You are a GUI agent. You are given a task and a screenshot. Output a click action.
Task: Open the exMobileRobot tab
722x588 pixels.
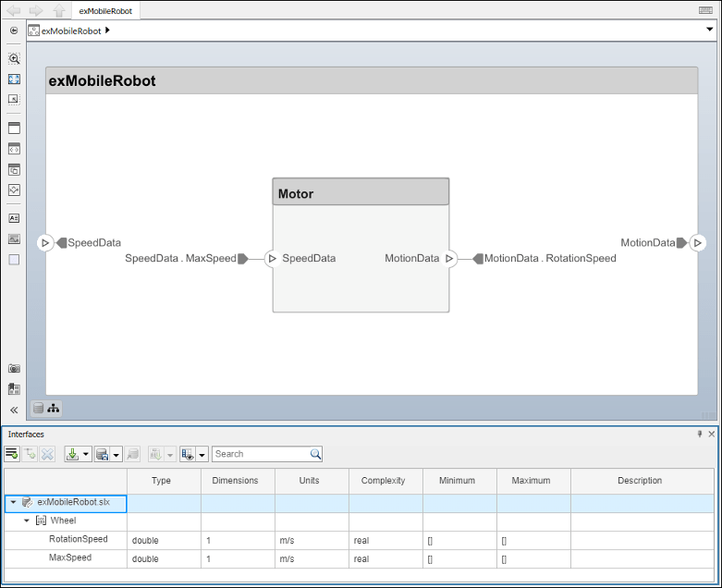pos(105,10)
